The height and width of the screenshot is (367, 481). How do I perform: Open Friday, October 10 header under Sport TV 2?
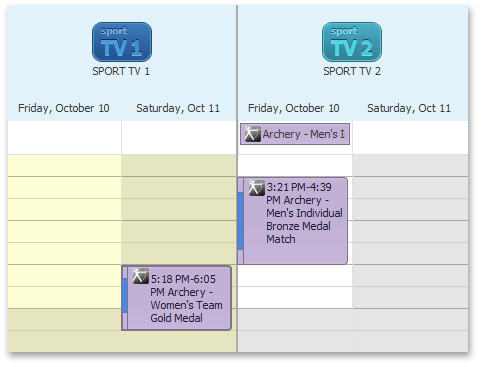(294, 108)
